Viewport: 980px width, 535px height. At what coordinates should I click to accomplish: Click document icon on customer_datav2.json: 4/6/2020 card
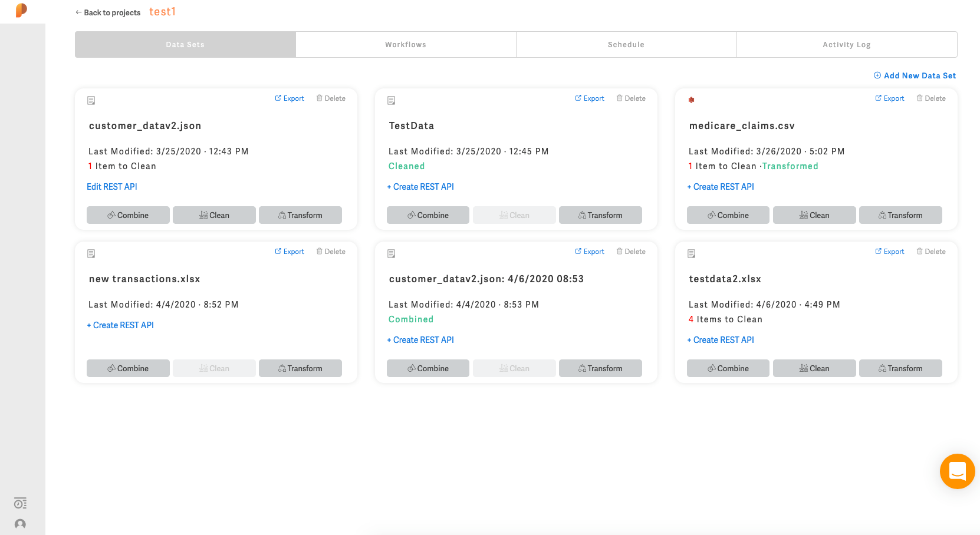pos(391,253)
